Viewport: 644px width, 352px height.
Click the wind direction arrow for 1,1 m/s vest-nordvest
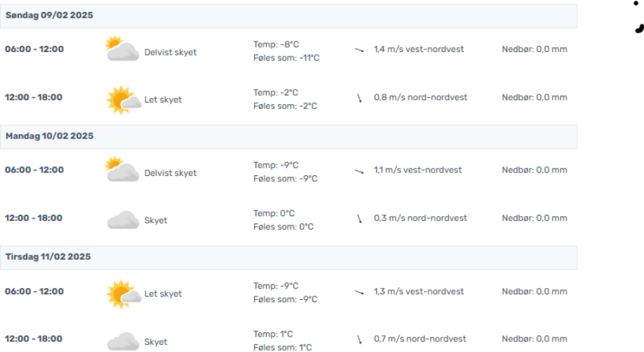[359, 171]
